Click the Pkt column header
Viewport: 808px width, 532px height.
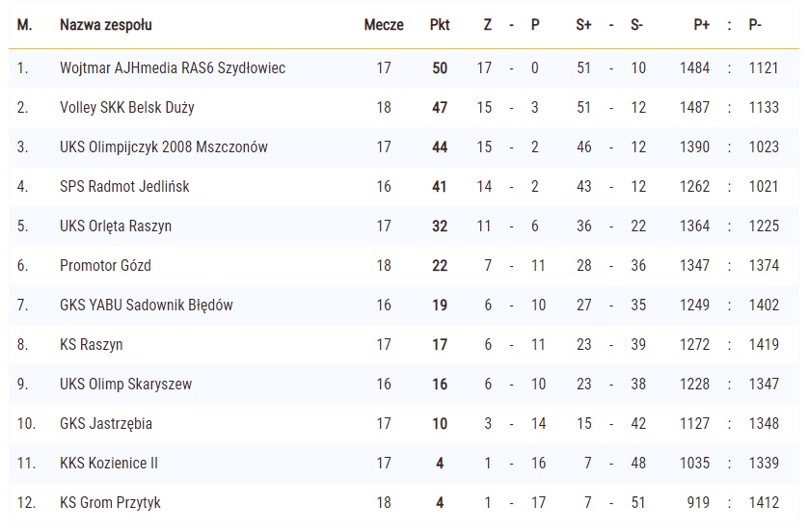coord(440,25)
